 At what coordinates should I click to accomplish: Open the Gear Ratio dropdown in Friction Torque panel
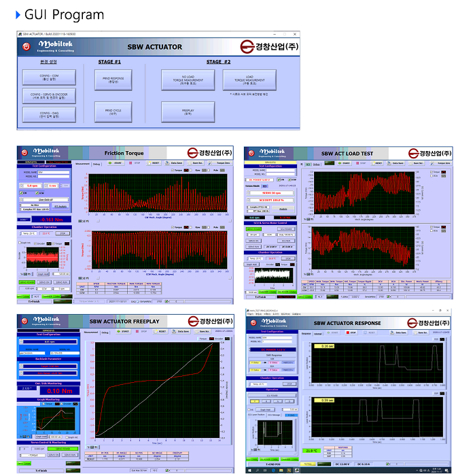(x=46, y=199)
